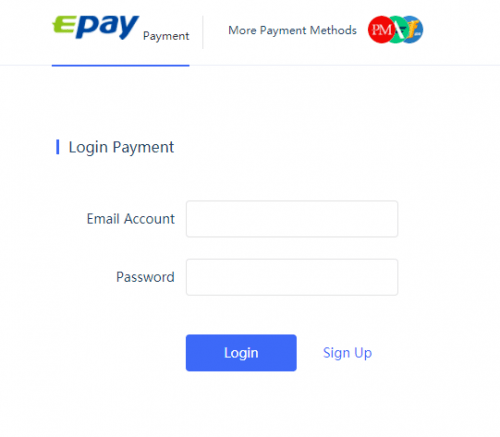Click the vertical divider after the Payment tab
This screenshot has height=437, width=500.
click(x=203, y=32)
